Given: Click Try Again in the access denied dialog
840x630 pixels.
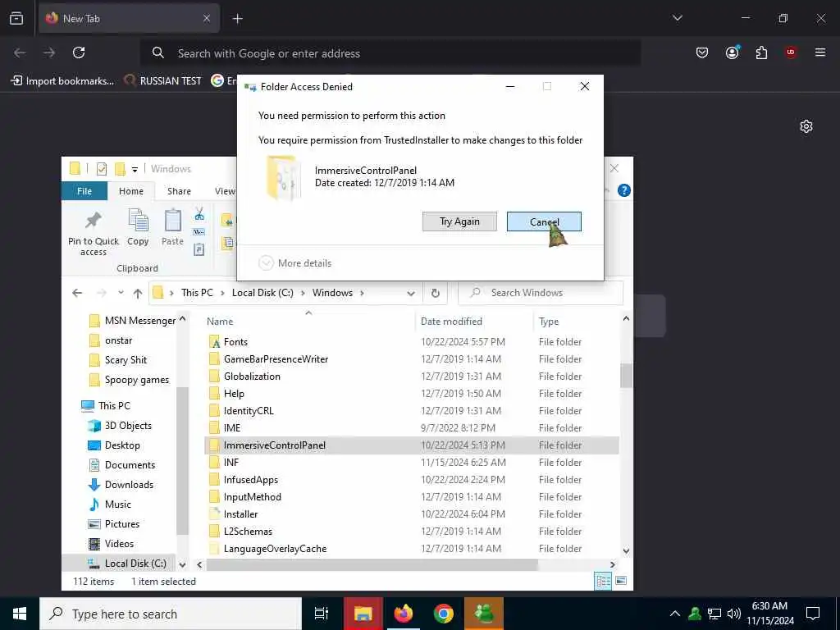Looking at the screenshot, I should tap(459, 221).
